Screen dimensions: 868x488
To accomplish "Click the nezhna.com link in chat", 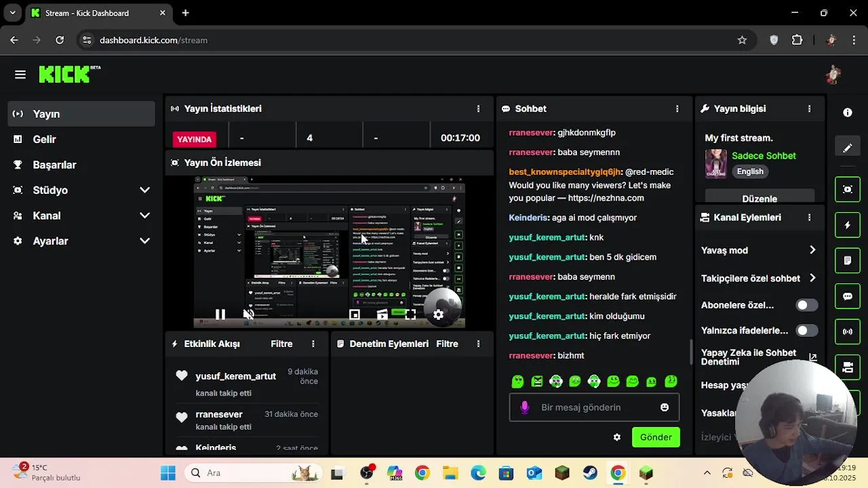I will (x=606, y=198).
